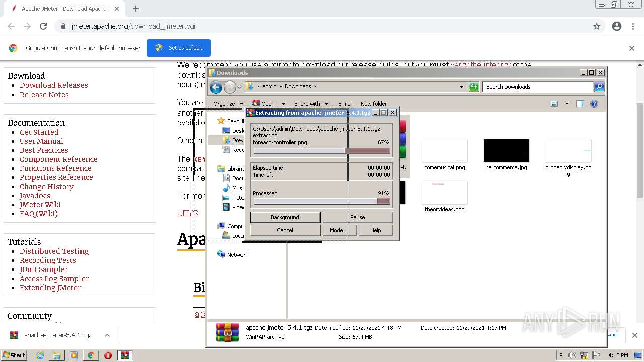
Task: Open the view options dropdown arrow
Action: [x=567, y=104]
